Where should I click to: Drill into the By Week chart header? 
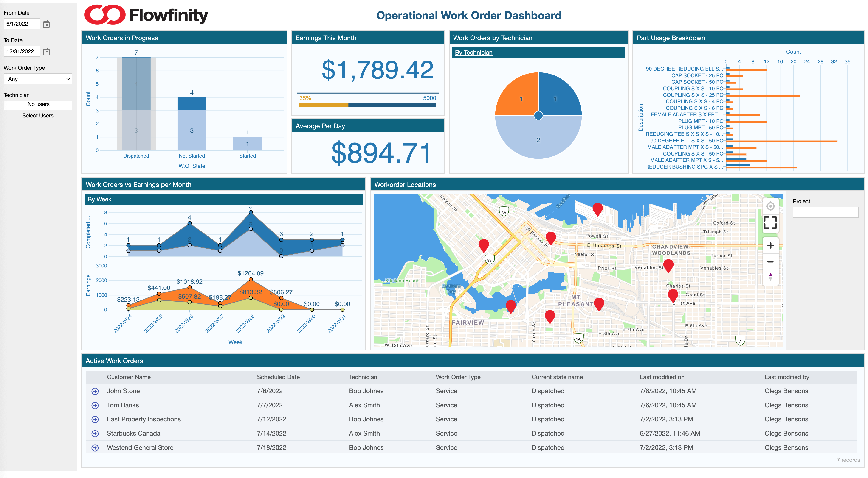tap(99, 199)
